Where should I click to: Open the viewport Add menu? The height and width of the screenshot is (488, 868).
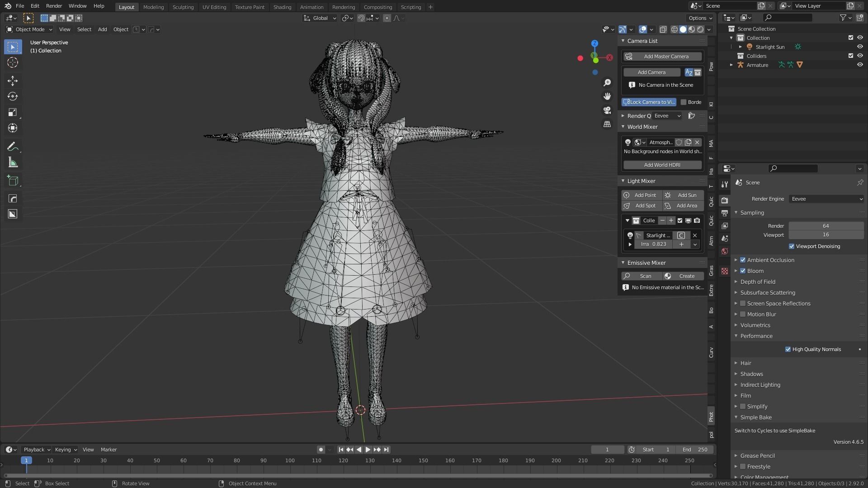pos(103,29)
